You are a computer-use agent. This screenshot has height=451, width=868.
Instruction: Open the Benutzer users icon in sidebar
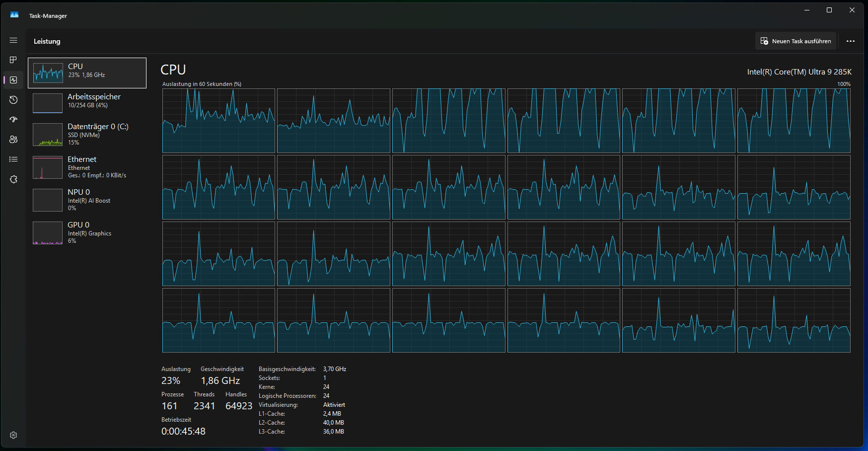coord(13,140)
